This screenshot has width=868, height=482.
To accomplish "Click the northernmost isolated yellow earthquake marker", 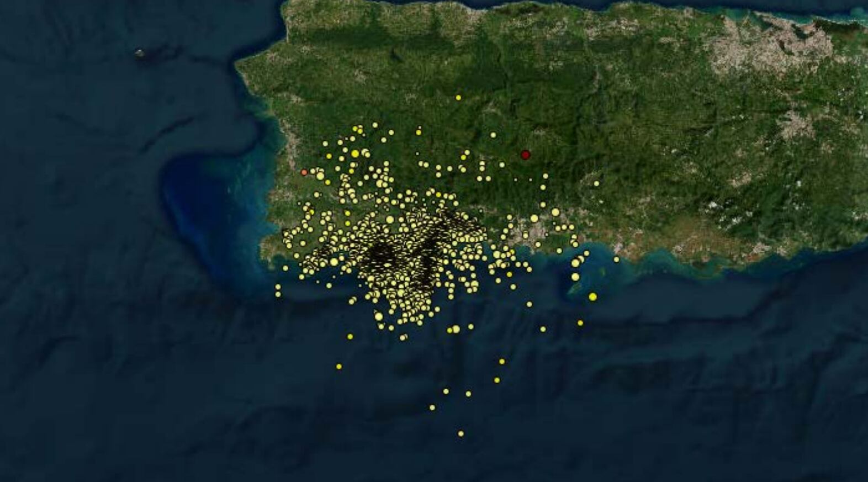I will tap(458, 98).
